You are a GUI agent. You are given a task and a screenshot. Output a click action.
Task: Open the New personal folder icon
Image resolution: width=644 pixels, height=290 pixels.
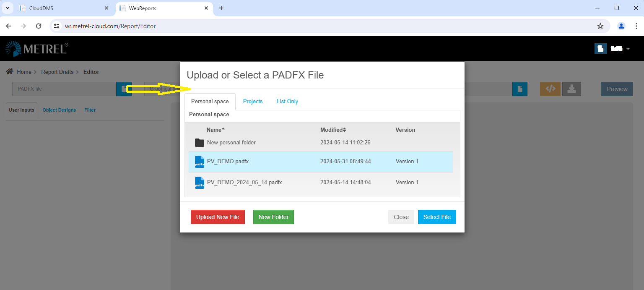[200, 143]
